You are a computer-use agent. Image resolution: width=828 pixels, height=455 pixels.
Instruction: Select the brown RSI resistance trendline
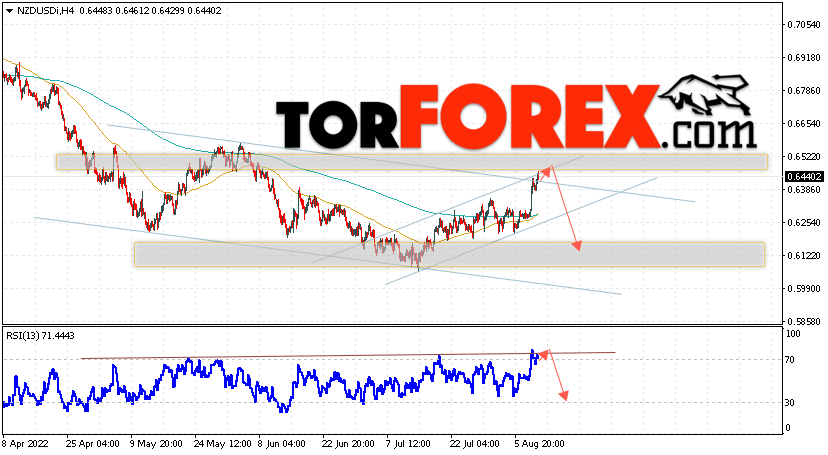(349, 355)
